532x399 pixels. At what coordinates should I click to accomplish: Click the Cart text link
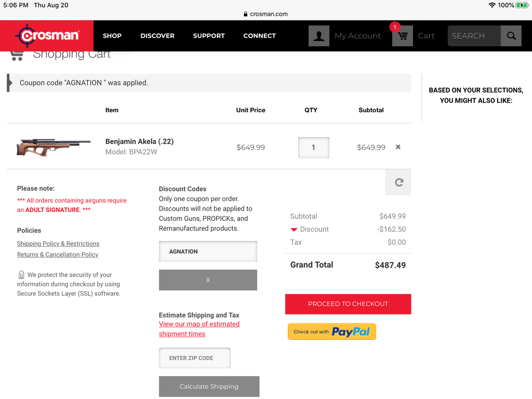(x=426, y=35)
